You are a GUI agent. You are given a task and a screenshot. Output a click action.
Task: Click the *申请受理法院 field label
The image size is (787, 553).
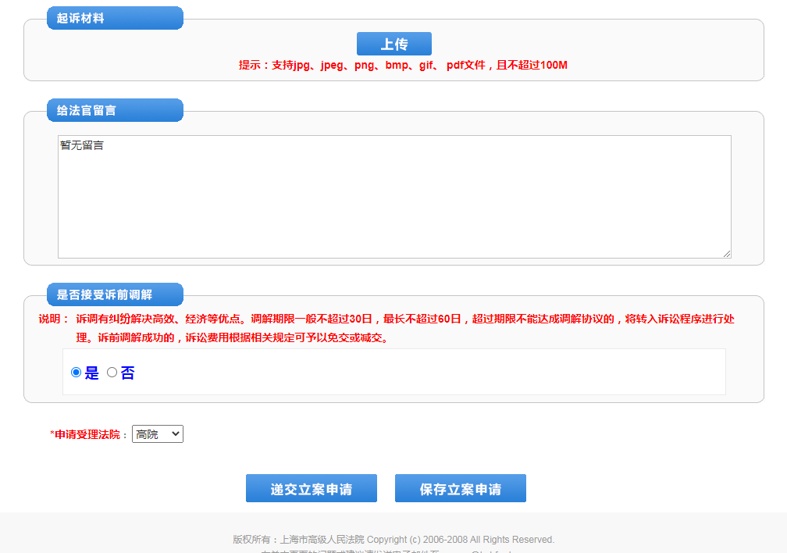click(x=89, y=435)
